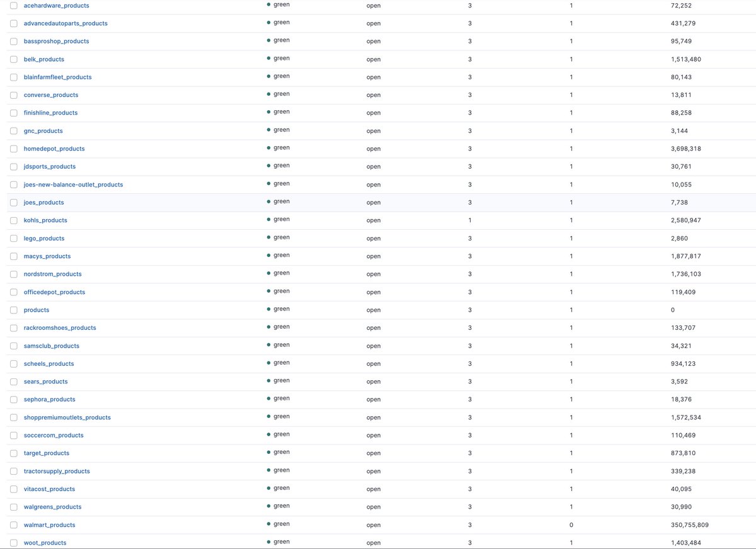The image size is (756, 549).
Task: Open the bassproshop_products index link
Action: (56, 41)
